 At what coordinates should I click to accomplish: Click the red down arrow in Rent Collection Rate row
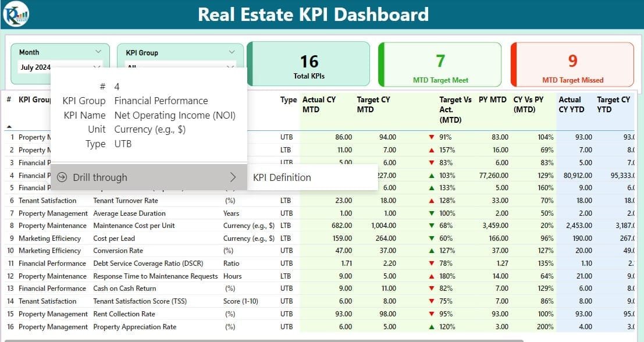tap(431, 315)
